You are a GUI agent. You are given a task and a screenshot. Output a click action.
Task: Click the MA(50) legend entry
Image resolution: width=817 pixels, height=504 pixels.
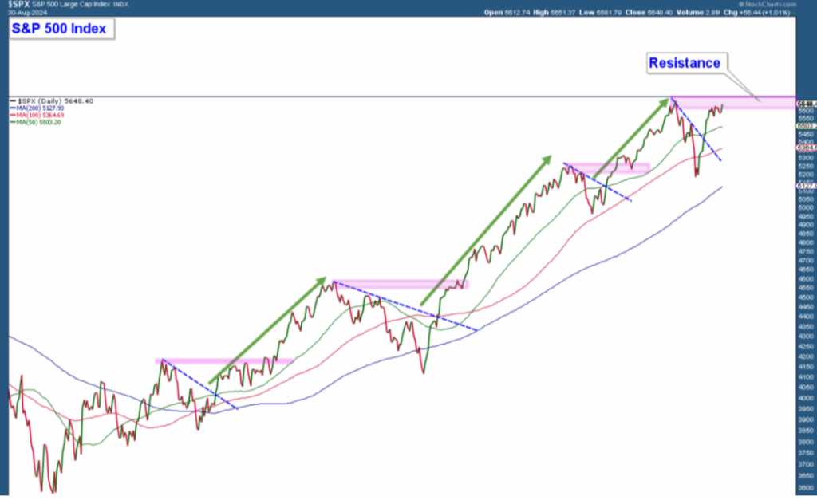(38, 122)
